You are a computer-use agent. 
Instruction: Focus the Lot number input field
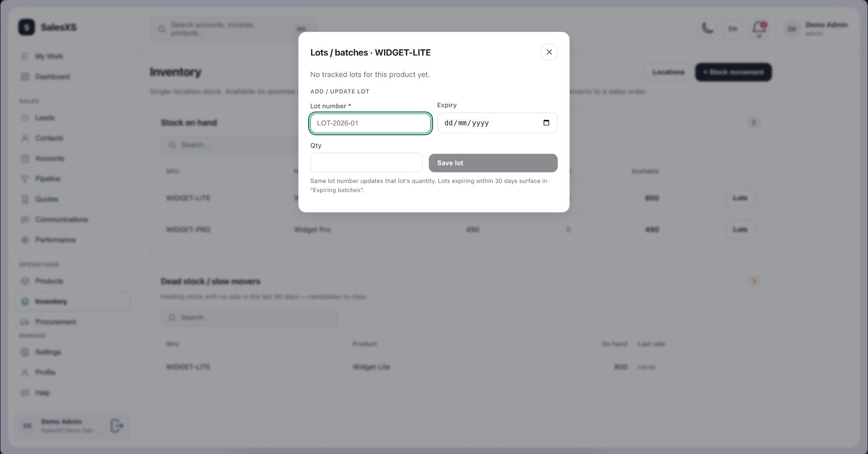coord(370,123)
